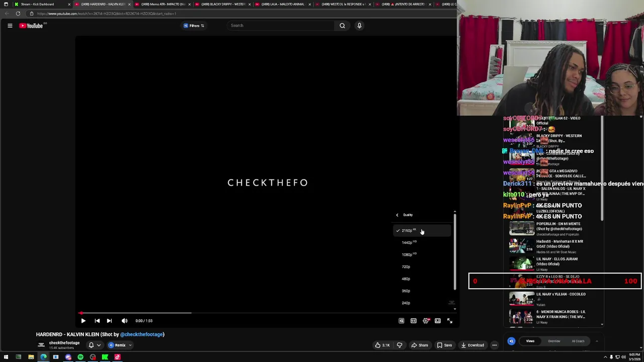Image resolution: width=644 pixels, height=362 pixels.
Task: Go to the YouTube home logo
Action: point(31,26)
